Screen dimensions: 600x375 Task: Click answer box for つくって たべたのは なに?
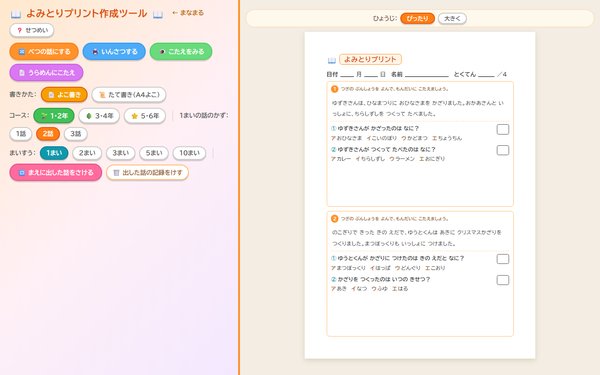click(x=503, y=150)
